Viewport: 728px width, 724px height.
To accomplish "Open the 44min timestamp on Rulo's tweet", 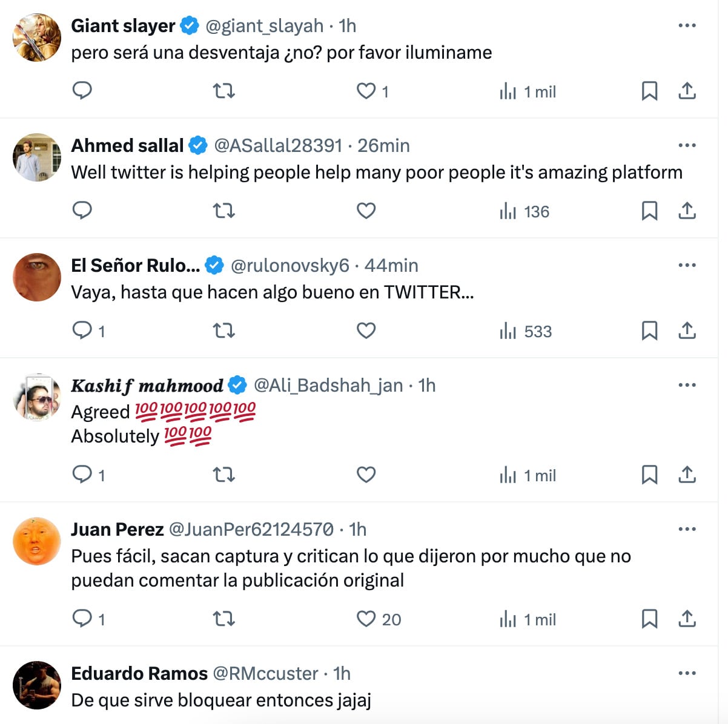I will 391,265.
